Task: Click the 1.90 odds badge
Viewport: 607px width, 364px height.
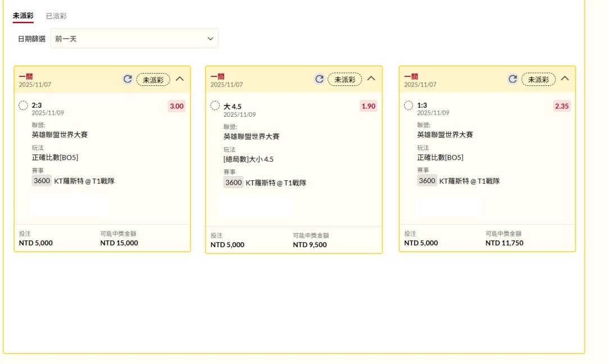Action: pos(368,106)
